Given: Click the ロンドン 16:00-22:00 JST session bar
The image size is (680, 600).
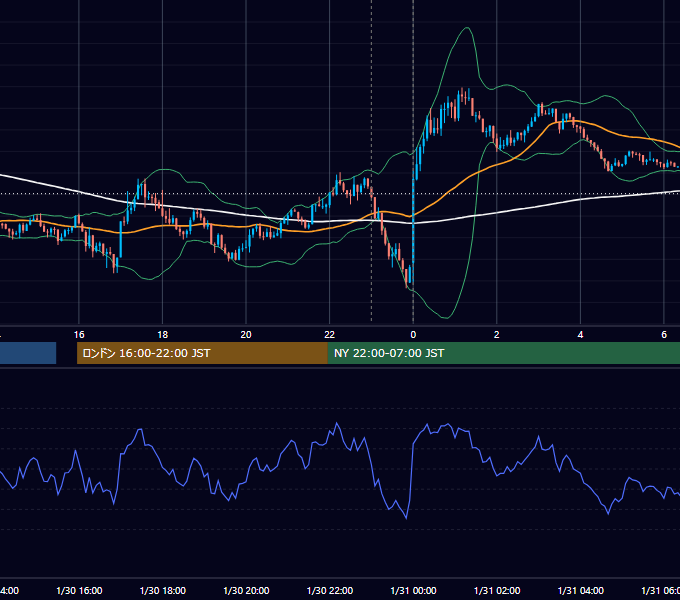Looking at the screenshot, I should pos(202,353).
